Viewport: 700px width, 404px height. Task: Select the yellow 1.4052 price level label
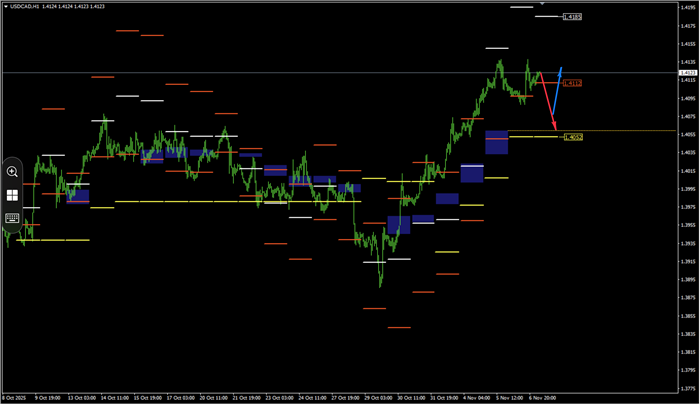coord(573,137)
